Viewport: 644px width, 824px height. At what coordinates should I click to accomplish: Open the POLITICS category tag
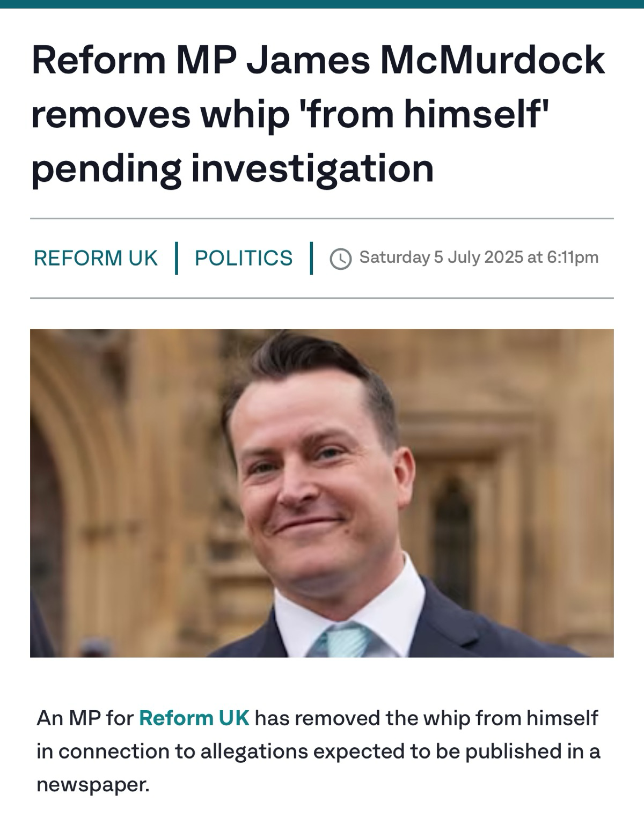[x=244, y=258]
